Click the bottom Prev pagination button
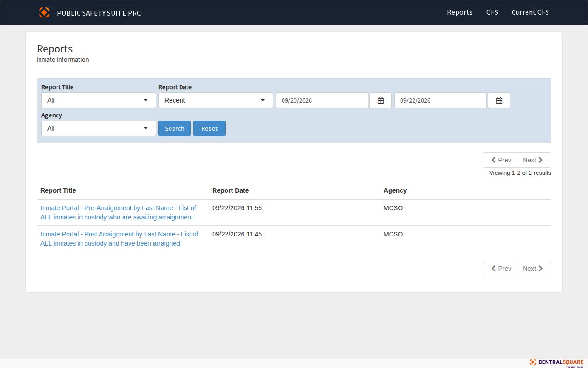588x368 pixels. click(500, 269)
